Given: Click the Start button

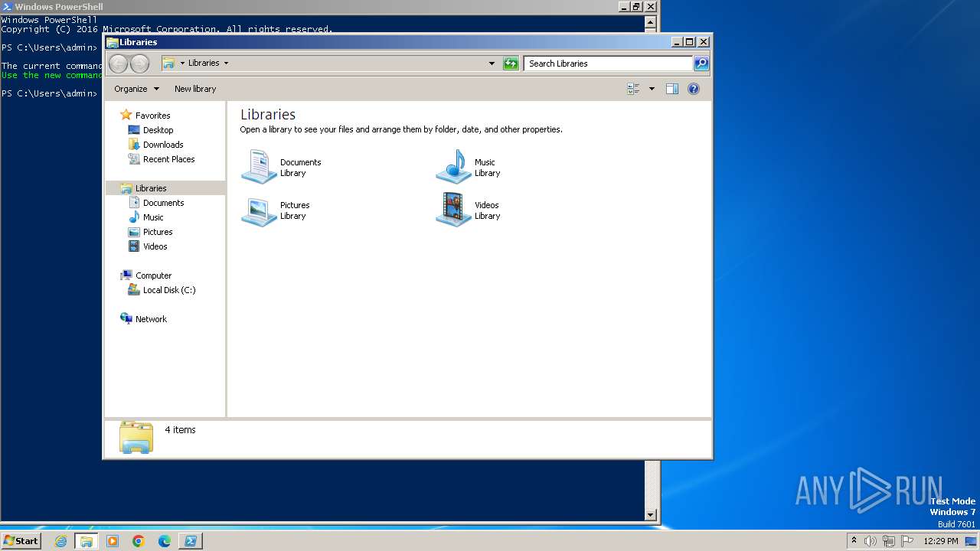Looking at the screenshot, I should [x=21, y=541].
